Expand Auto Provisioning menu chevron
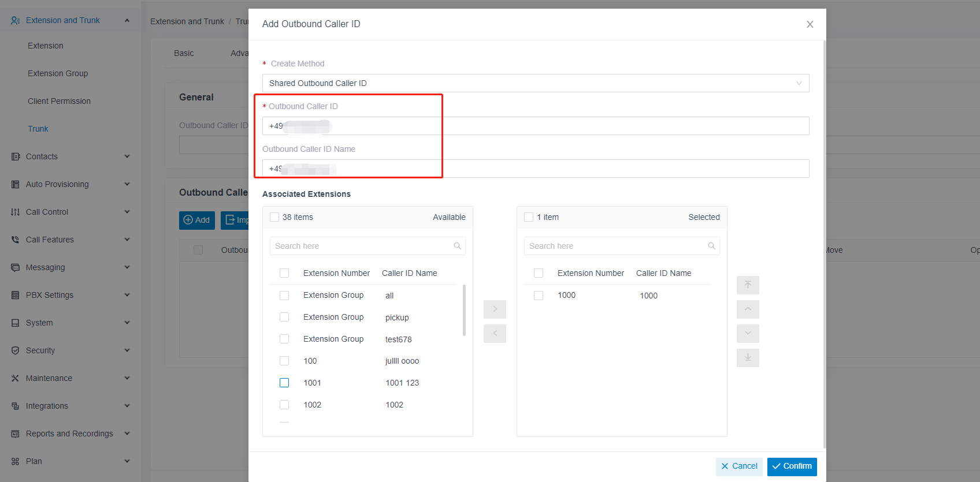Viewport: 980px width, 482px height. pos(127,184)
